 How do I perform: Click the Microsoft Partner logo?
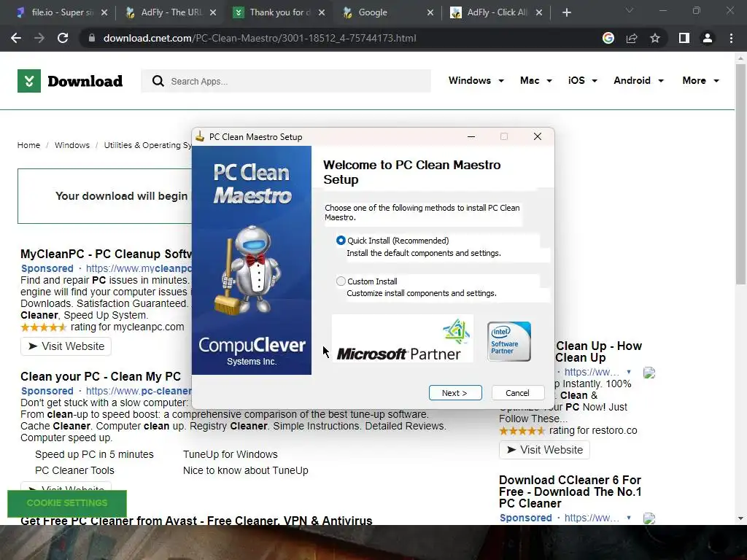[x=403, y=338]
